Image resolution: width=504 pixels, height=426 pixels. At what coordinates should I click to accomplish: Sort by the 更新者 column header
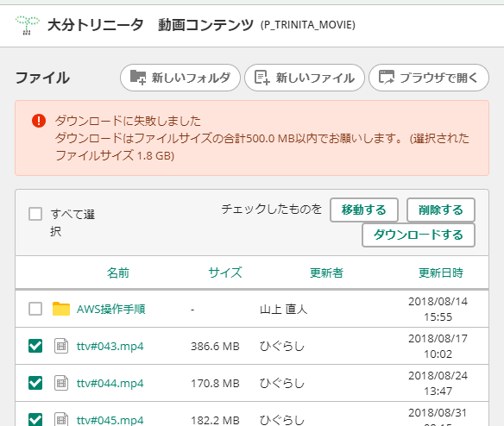click(326, 273)
